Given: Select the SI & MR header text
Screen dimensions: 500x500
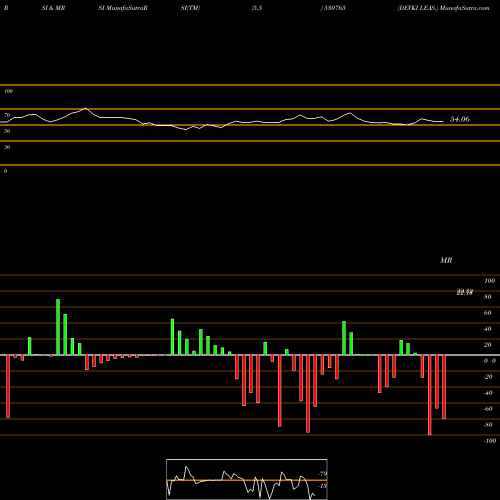Looking at the screenshot, I should 53,8.
